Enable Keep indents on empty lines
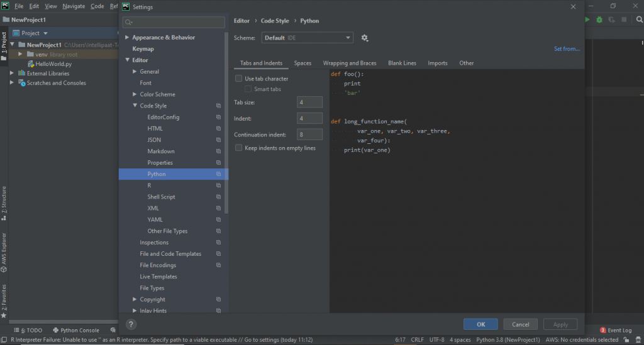644x345 pixels. [238, 148]
